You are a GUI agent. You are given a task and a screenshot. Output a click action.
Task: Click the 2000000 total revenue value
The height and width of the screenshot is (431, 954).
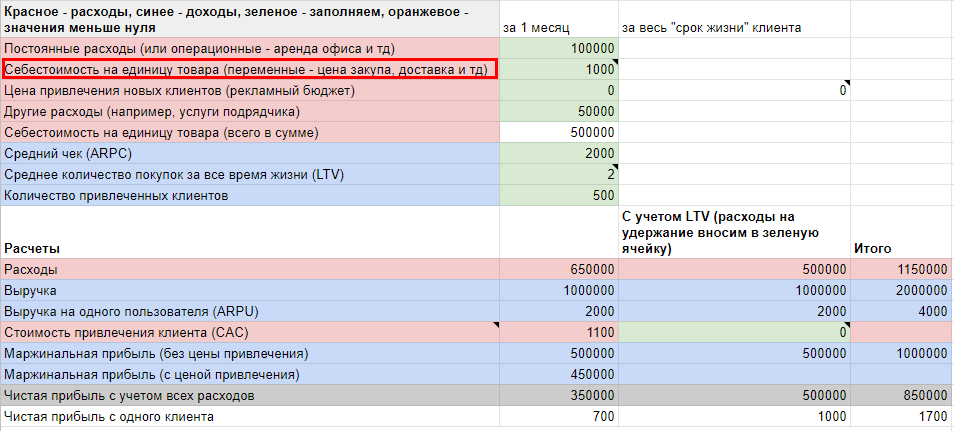pos(901,290)
